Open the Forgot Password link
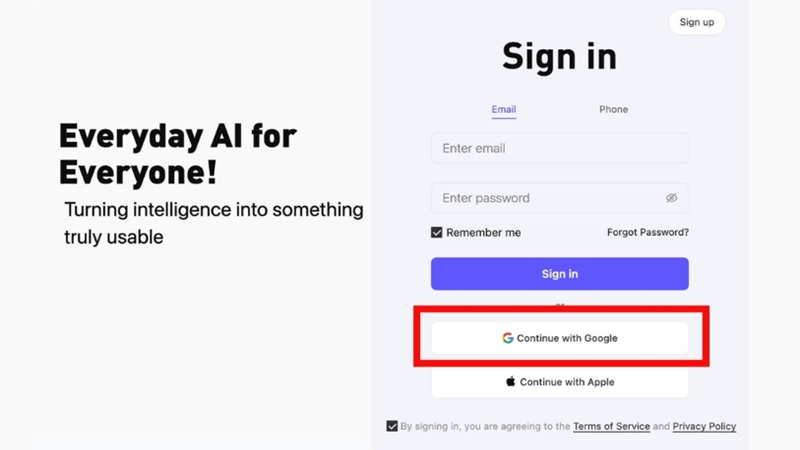The height and width of the screenshot is (450, 800). [647, 232]
